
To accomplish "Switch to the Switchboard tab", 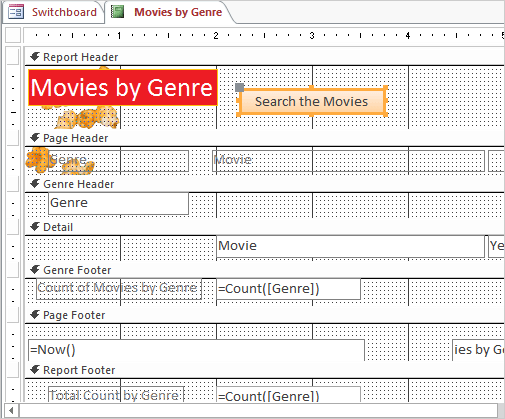I will pos(53,12).
